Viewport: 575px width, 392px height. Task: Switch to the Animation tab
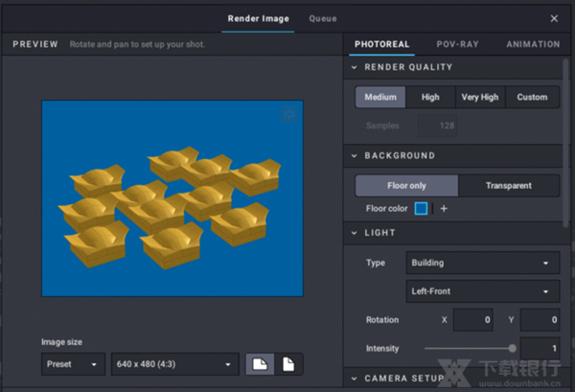coord(533,44)
